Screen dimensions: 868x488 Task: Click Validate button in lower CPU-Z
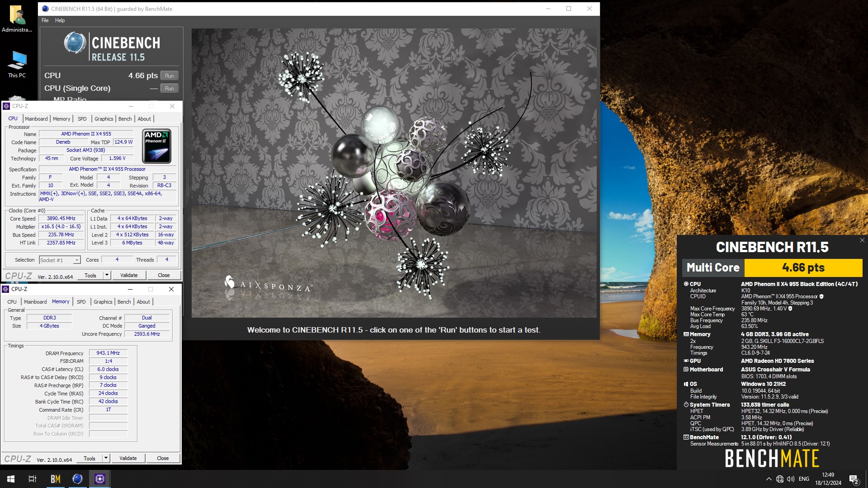128,458
